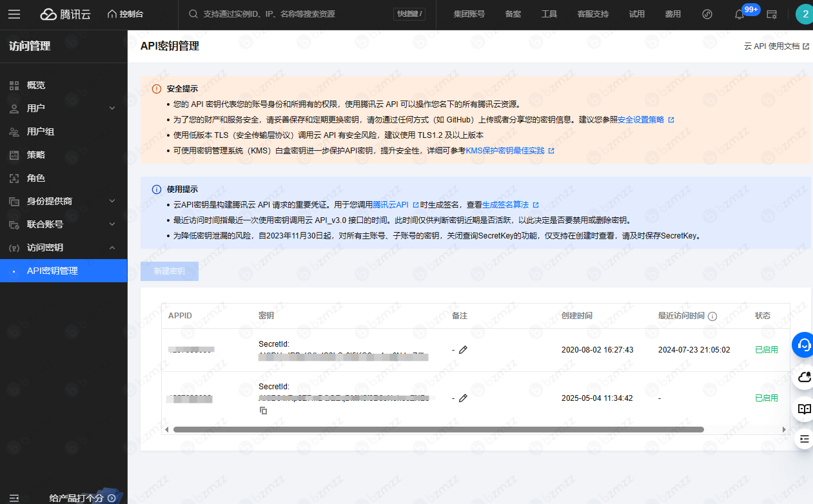Open the 控制台 console home
This screenshot has width=813, height=504.
[x=126, y=14]
